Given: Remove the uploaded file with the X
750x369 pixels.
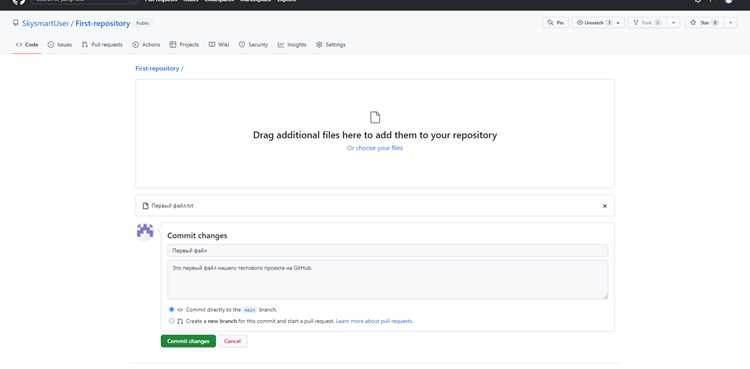Looking at the screenshot, I should click(x=605, y=206).
